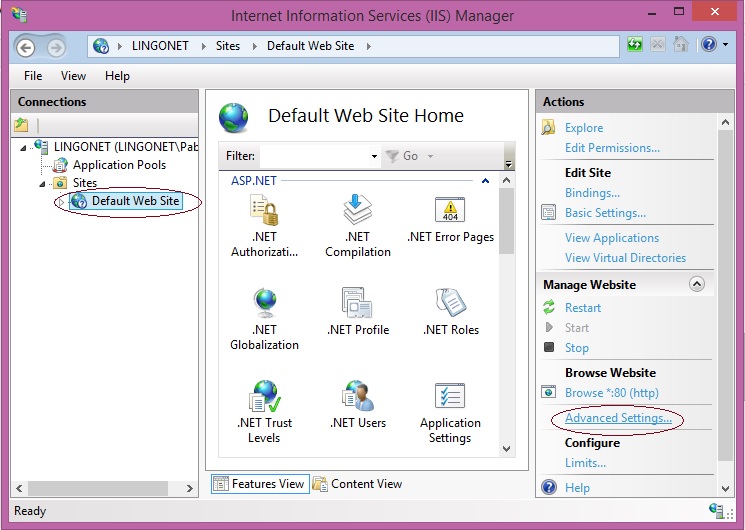Select Application Pools in Connections tree
Image resolution: width=745 pixels, height=530 pixels.
(119, 165)
